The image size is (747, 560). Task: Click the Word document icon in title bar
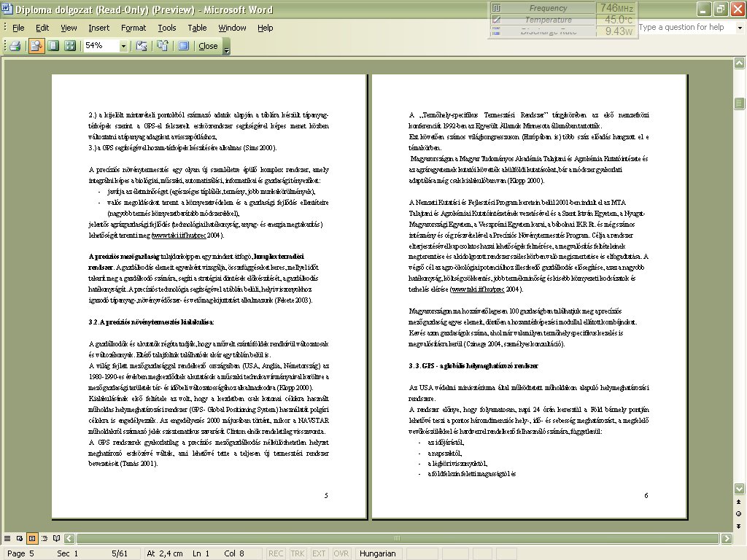coord(7,9)
